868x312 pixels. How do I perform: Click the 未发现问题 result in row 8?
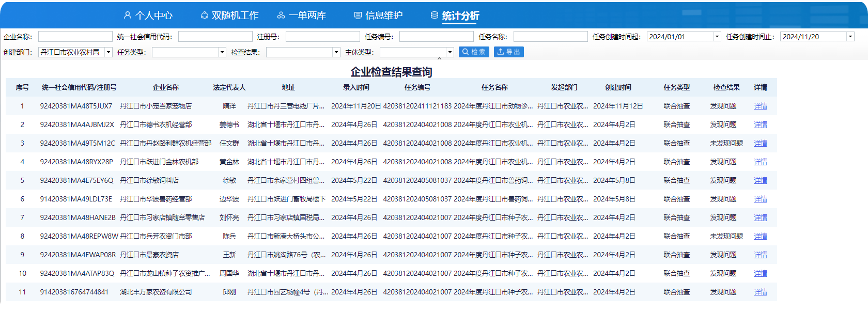pyautogui.click(x=726, y=236)
